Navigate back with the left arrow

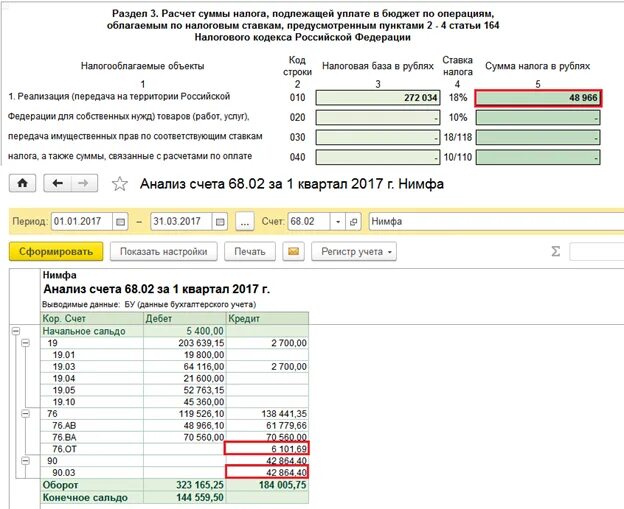(x=58, y=183)
